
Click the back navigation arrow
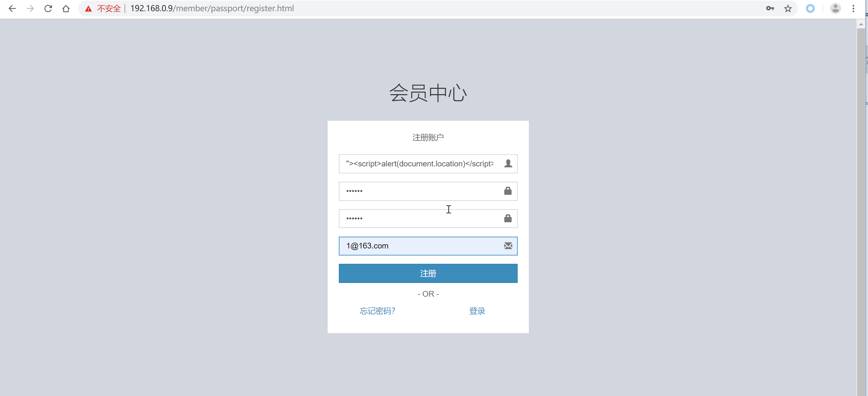12,8
